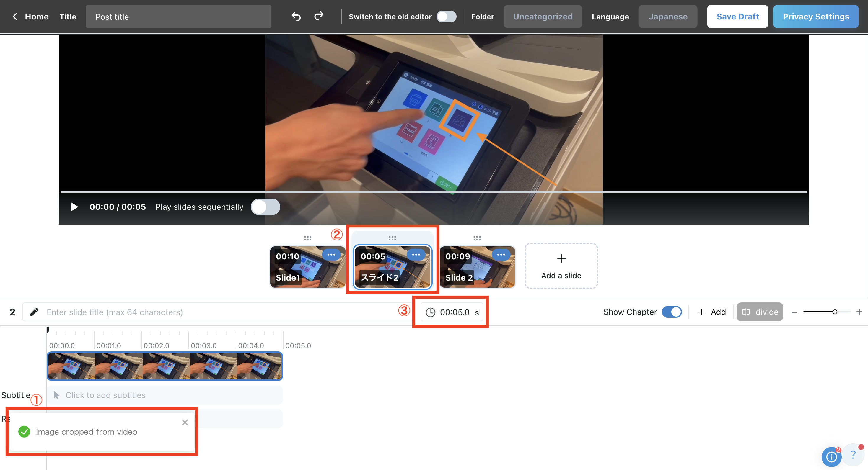Click the timeline zoom slider handle
Screen dimensions: 868x470
835,312
